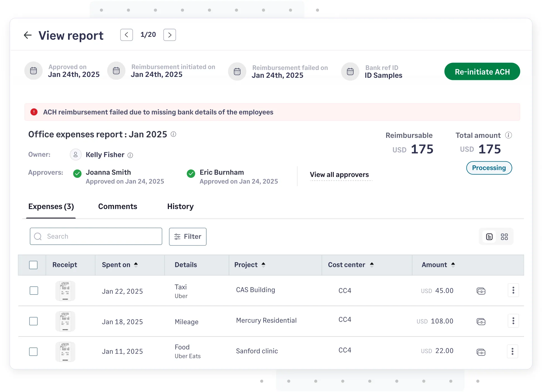The image size is (542, 392).
Task: Check the Jan 11, 2025 Food expense checkbox
Action: [x=33, y=352]
